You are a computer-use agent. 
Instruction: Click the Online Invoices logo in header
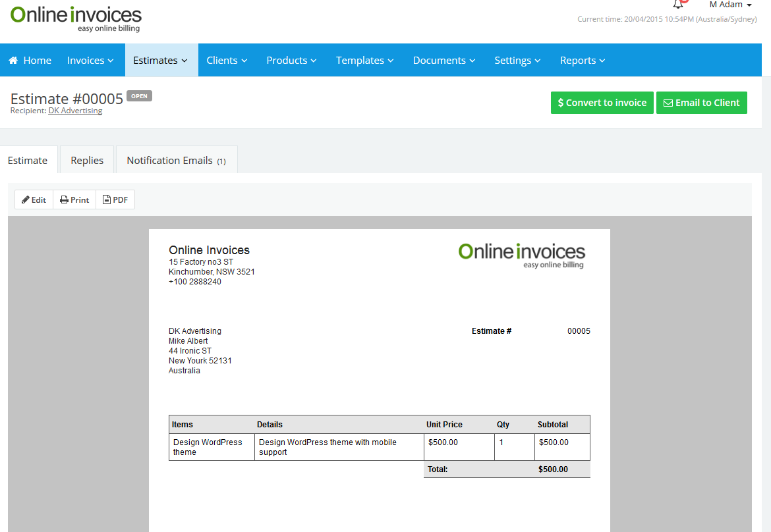[x=76, y=18]
